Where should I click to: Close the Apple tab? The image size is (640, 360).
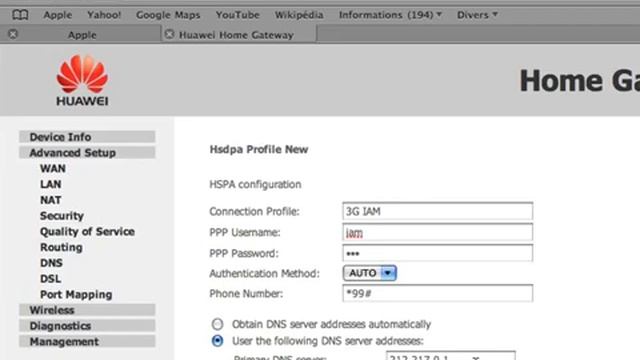coord(13,34)
